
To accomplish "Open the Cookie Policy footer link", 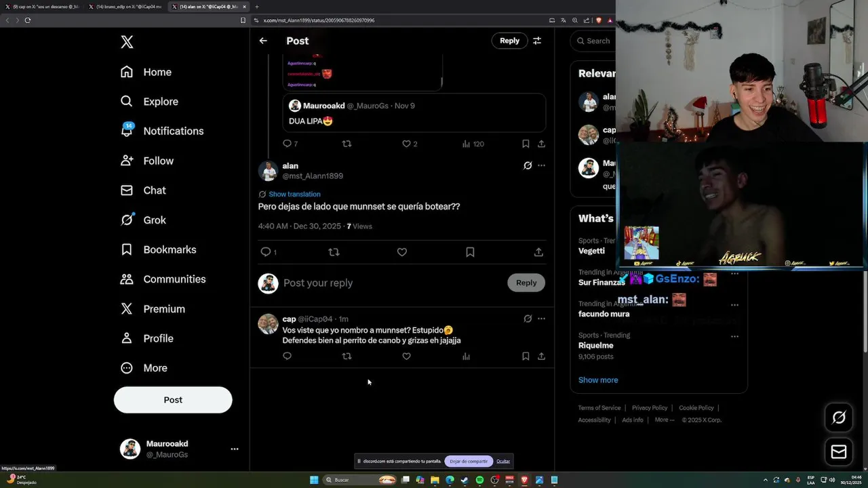I will (696, 408).
